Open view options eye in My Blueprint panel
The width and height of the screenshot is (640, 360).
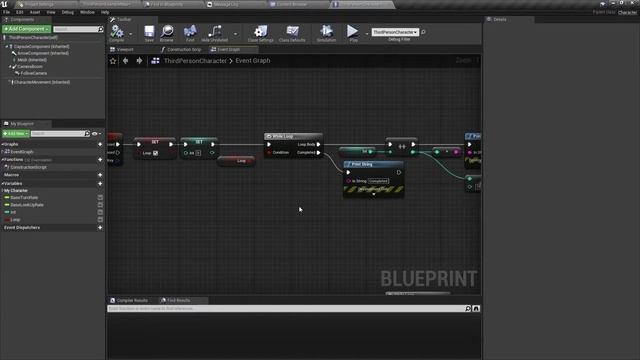pyautogui.click(x=96, y=133)
